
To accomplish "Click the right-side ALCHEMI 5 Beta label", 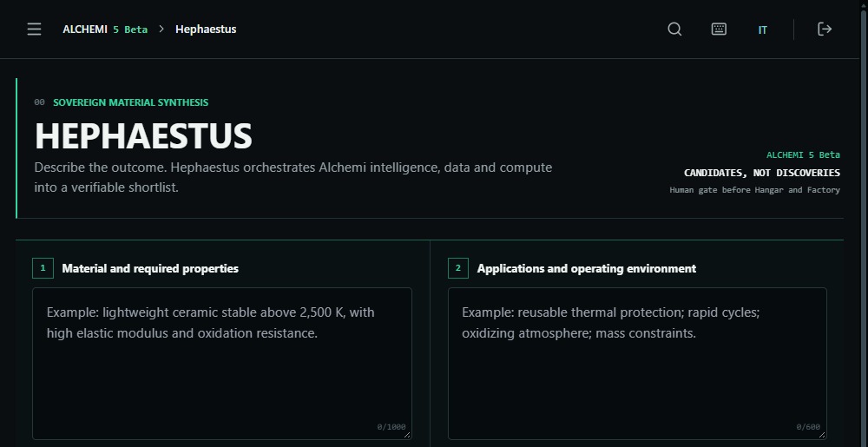I will point(803,154).
